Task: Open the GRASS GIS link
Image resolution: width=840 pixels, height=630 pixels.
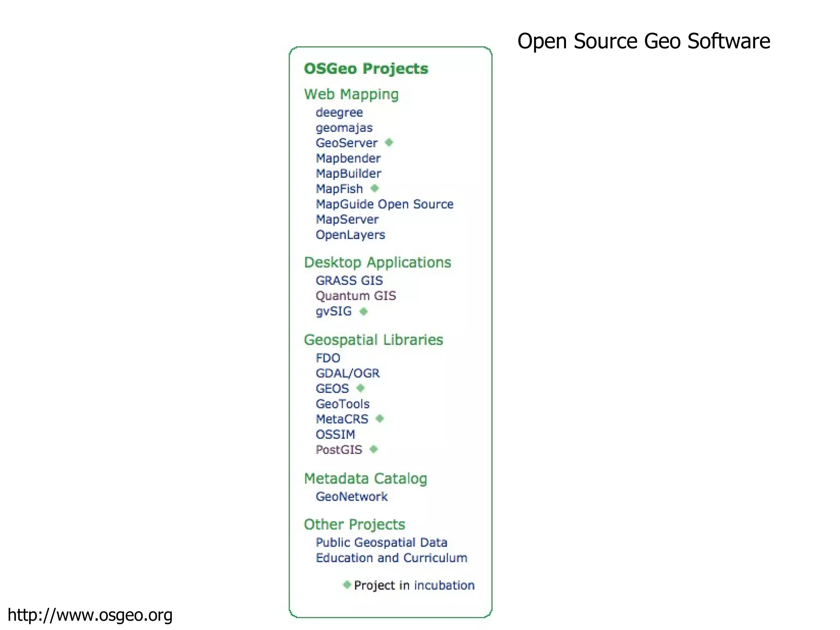Action: pyautogui.click(x=349, y=280)
